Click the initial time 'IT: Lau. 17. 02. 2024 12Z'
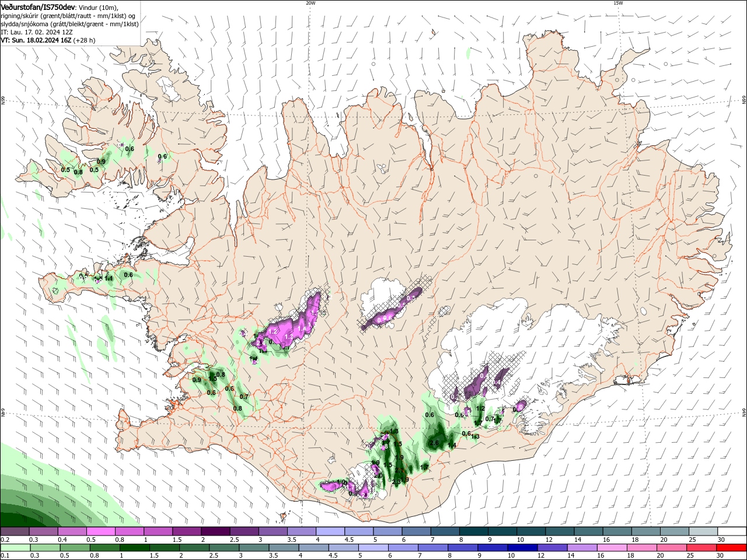 [x=37, y=32]
